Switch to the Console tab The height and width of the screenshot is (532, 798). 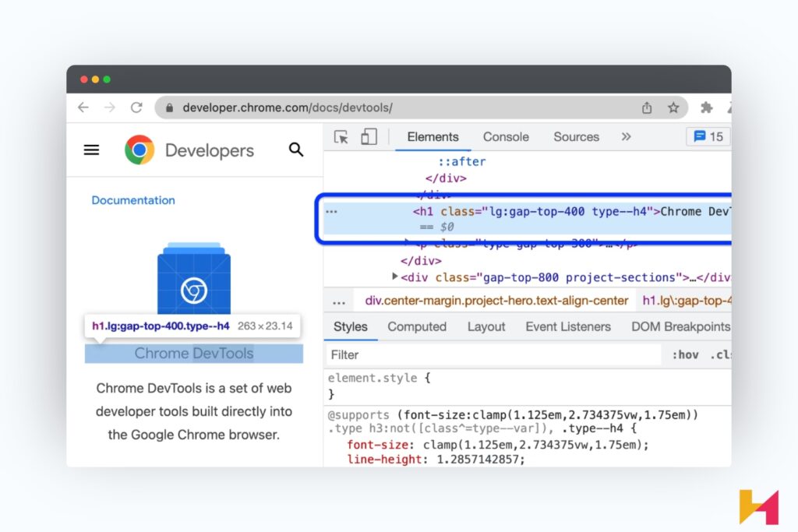click(505, 136)
